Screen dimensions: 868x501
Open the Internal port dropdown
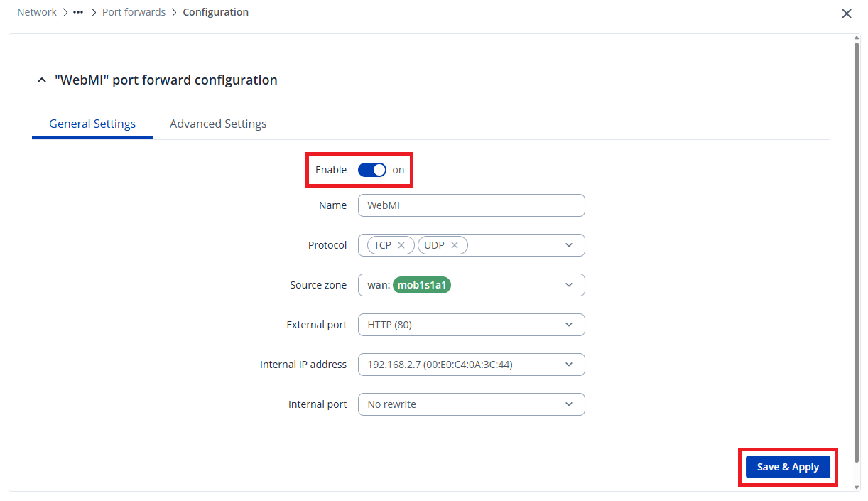(x=569, y=404)
